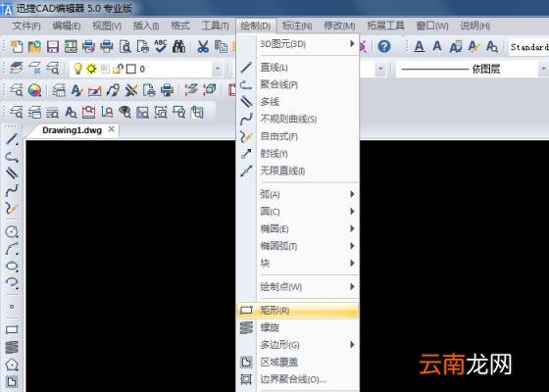
Task: Click the layer 0 color square
Action: 131,69
